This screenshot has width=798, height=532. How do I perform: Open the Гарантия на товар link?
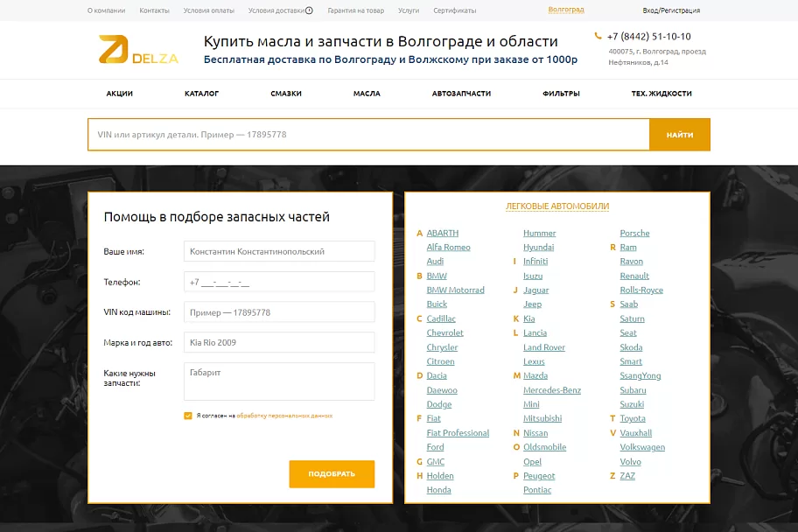356,10
